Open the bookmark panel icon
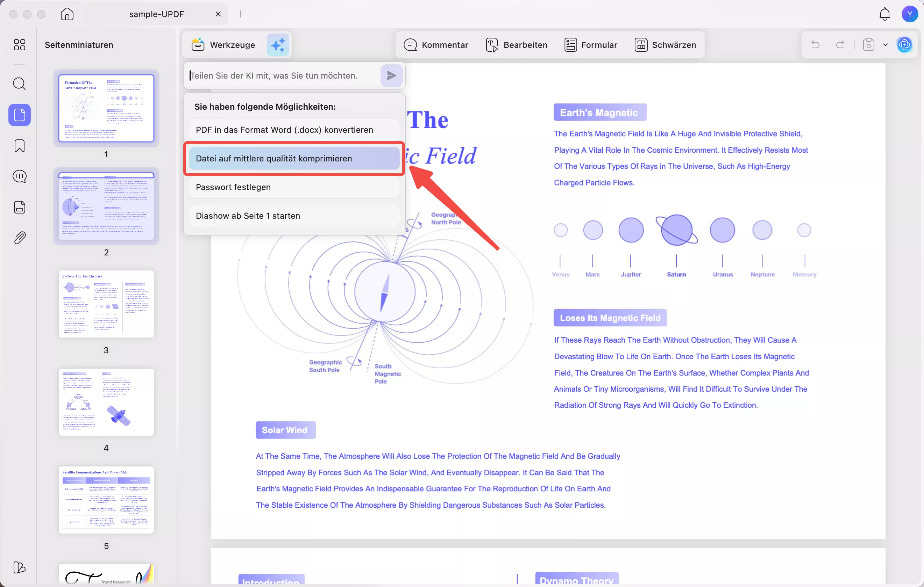This screenshot has width=924, height=587. pos(20,146)
